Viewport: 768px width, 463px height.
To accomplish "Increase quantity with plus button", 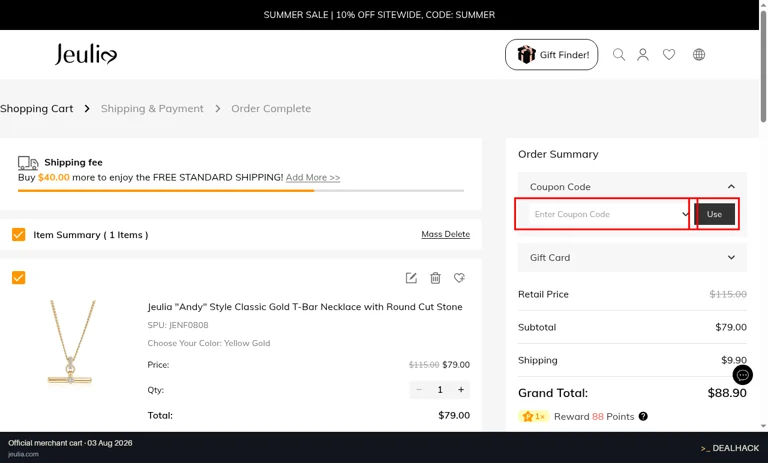I will 461,390.
